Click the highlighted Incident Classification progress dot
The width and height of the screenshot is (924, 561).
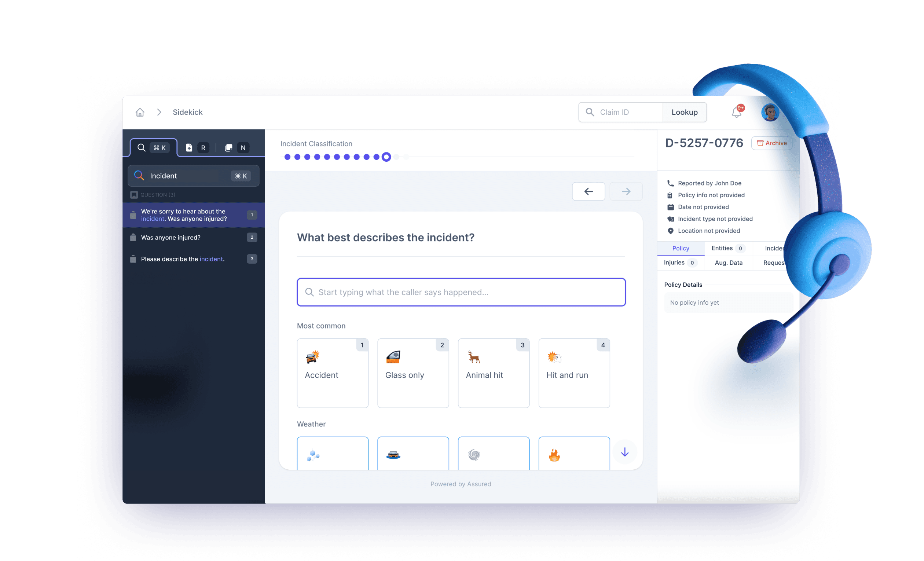(386, 157)
